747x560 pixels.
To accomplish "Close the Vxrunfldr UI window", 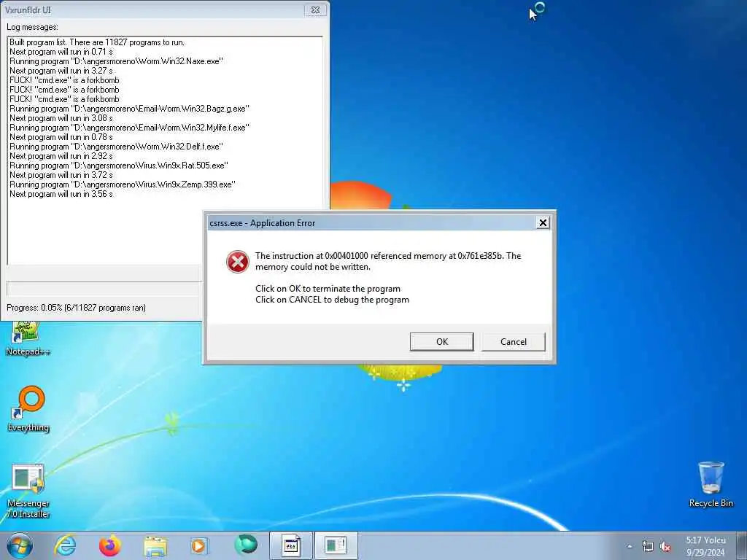I will [315, 9].
